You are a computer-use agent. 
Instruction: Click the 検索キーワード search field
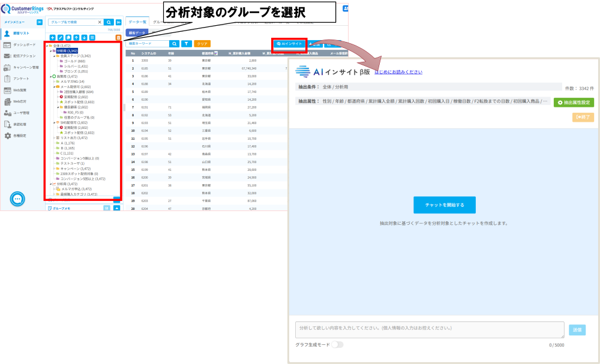(148, 44)
